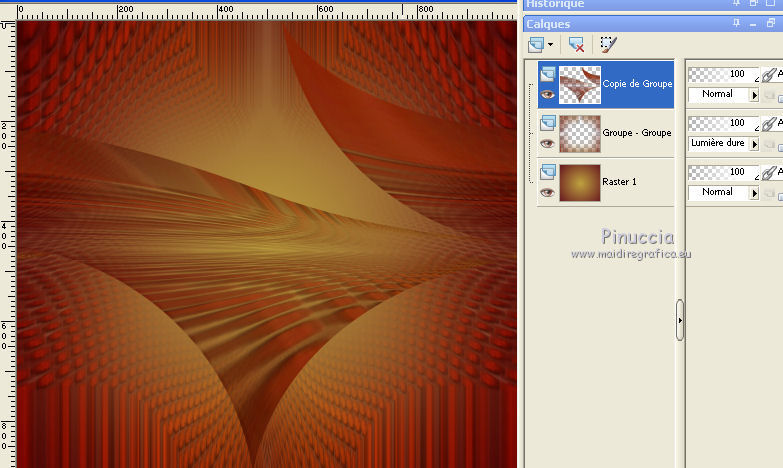Select the Raster 1 layer thumbnail

[x=580, y=183]
